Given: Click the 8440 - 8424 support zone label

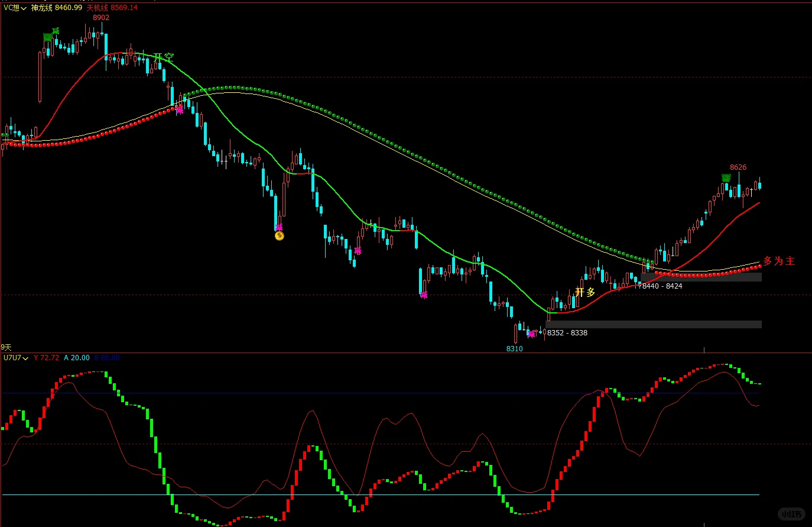Looking at the screenshot, I should tap(662, 286).
